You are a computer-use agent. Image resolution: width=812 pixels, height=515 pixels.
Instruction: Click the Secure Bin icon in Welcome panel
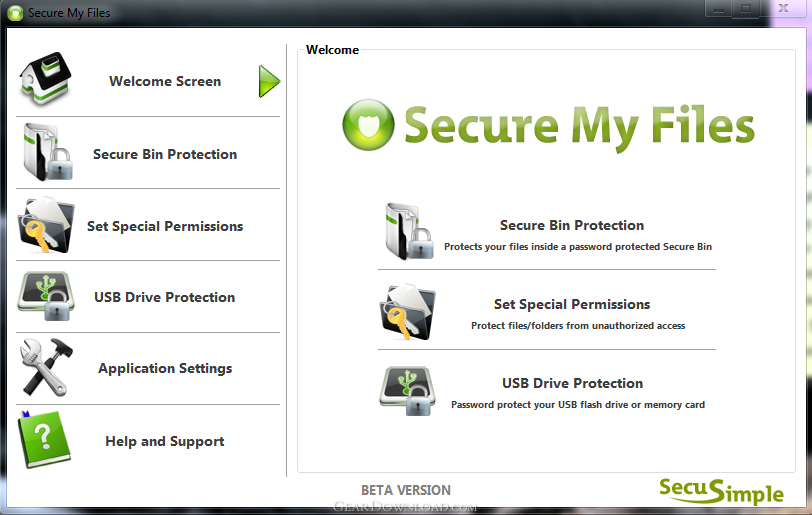tap(408, 232)
